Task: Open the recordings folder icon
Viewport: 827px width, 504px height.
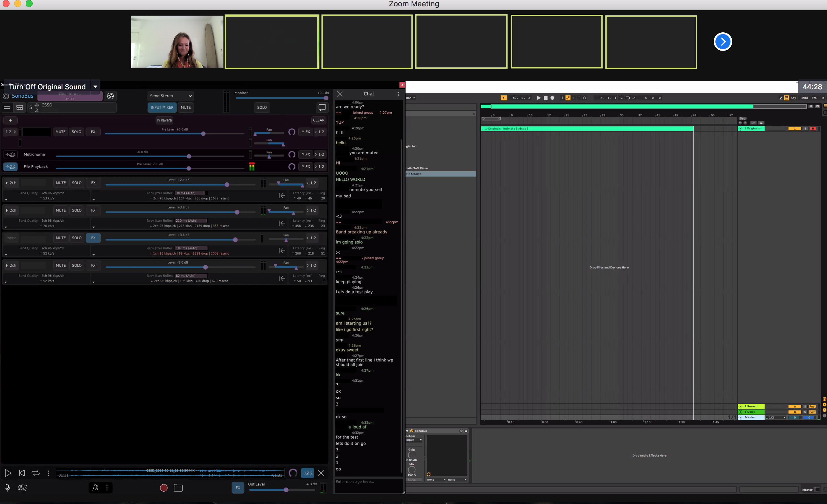Action: coord(178,488)
